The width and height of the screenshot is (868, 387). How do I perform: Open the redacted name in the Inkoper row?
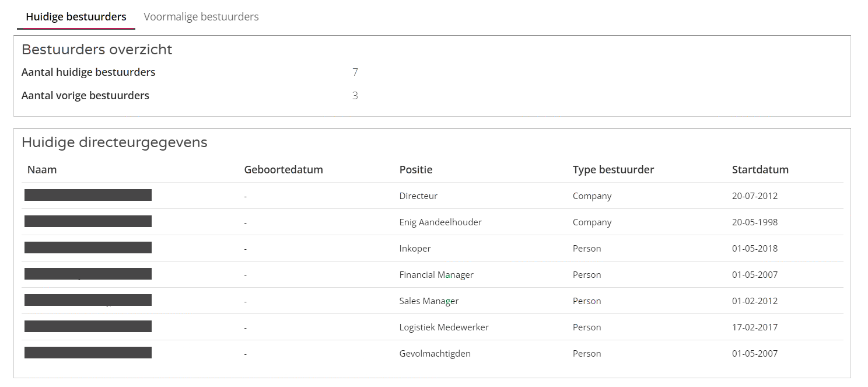click(88, 248)
